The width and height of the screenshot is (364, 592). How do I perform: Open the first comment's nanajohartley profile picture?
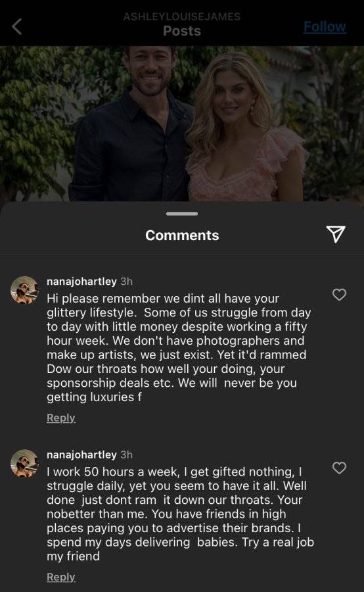[x=24, y=290]
